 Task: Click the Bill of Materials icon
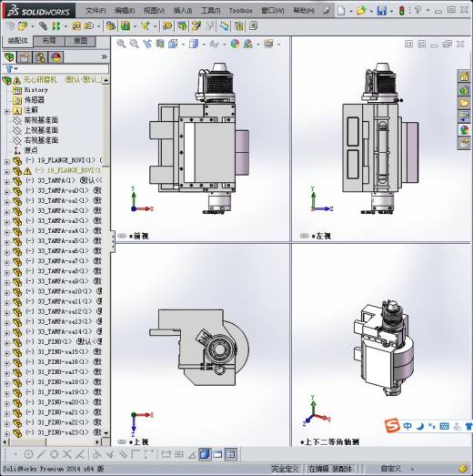(182, 26)
